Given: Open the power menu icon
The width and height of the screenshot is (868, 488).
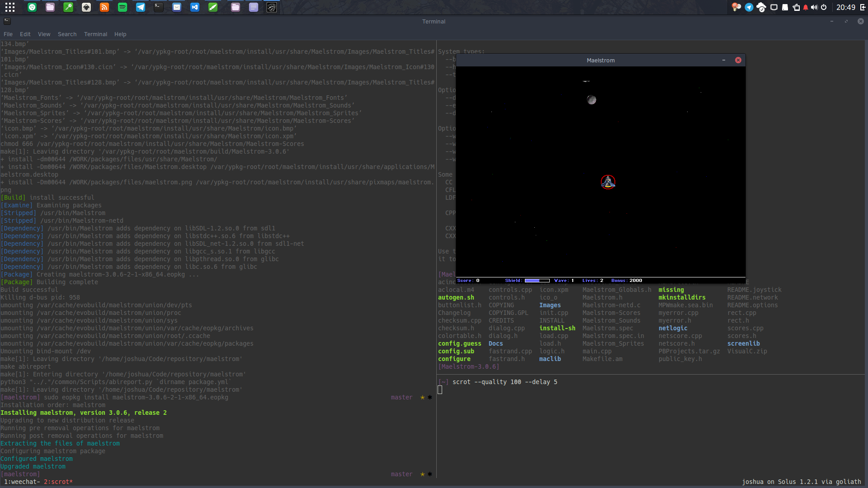Looking at the screenshot, I should (x=824, y=7).
